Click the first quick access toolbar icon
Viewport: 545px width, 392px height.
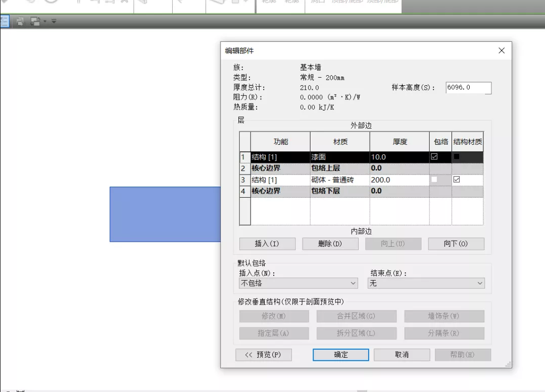tap(4, 22)
